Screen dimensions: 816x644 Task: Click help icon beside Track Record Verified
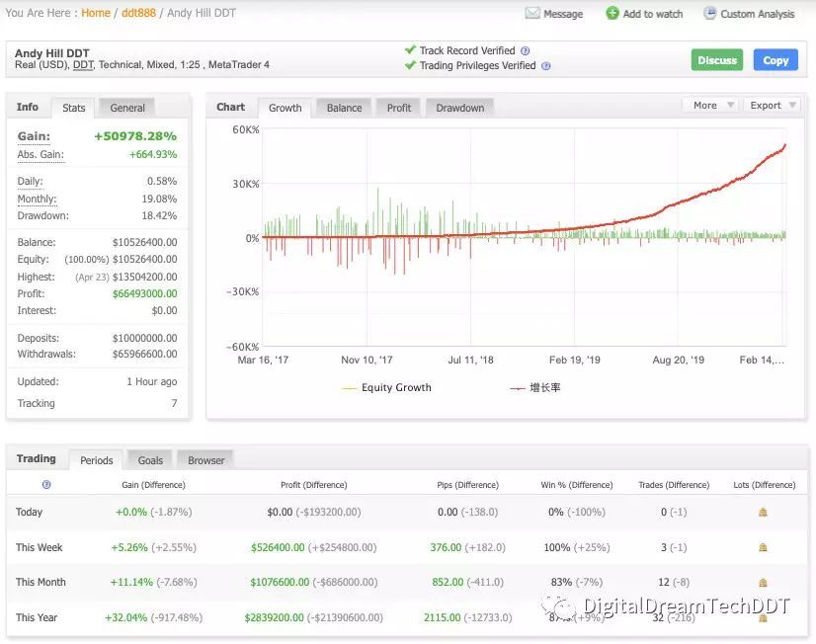[525, 50]
